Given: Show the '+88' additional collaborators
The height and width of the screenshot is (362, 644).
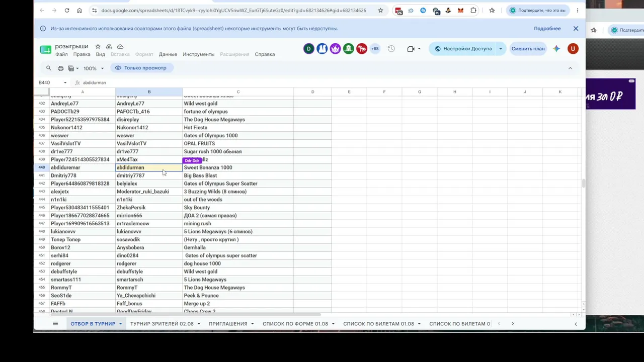Looking at the screenshot, I should [375, 49].
